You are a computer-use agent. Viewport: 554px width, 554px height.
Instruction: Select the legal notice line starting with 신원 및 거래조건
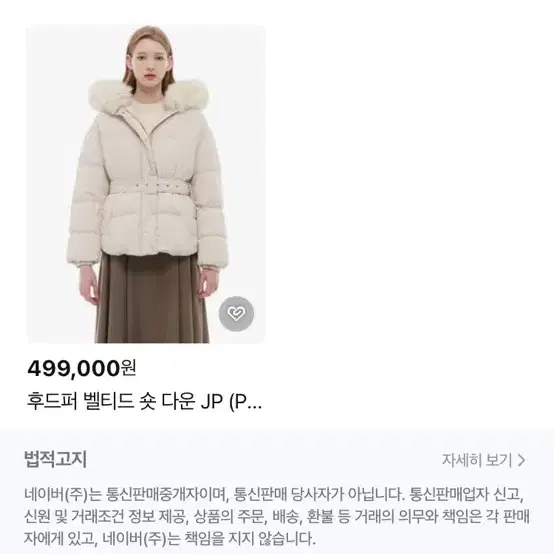(x=277, y=516)
